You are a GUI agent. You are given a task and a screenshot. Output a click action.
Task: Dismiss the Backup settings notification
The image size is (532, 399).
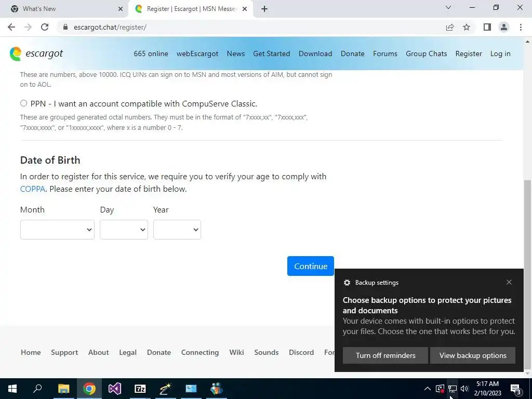[509, 282]
